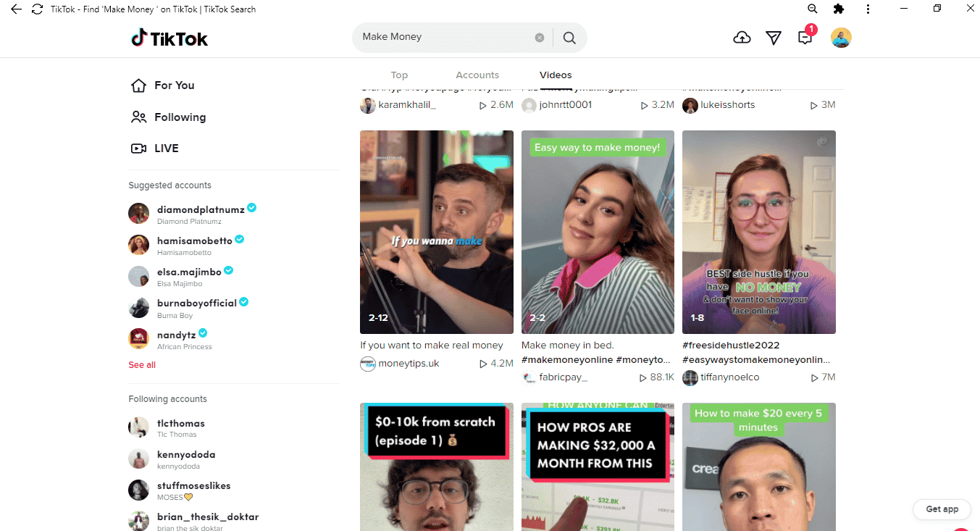The width and height of the screenshot is (980, 531).
Task: Switch to the Accounts tab
Action: click(477, 75)
